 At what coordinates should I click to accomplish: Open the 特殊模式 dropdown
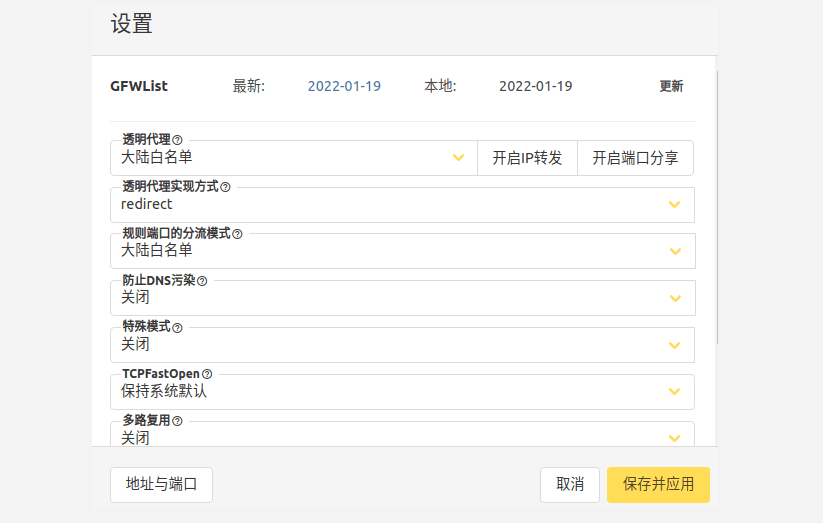401,345
